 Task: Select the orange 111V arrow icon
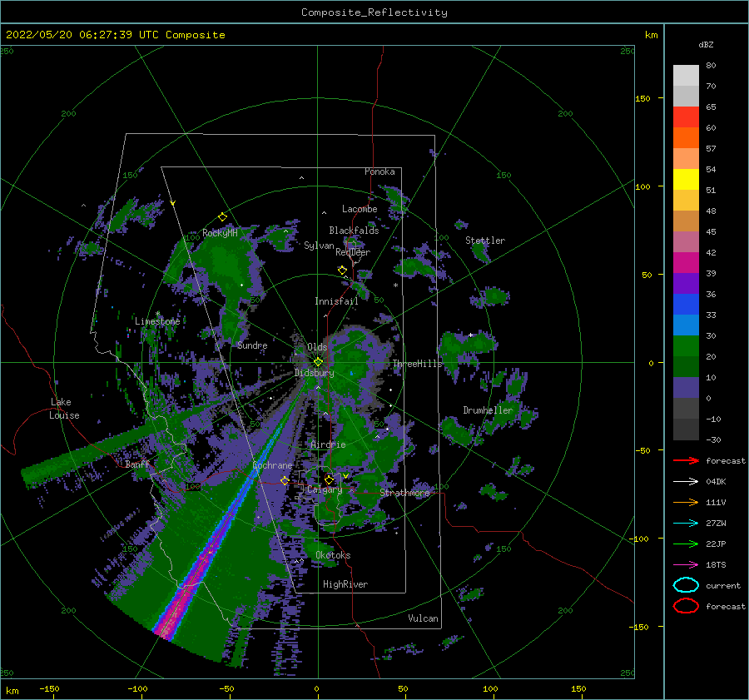coord(686,502)
